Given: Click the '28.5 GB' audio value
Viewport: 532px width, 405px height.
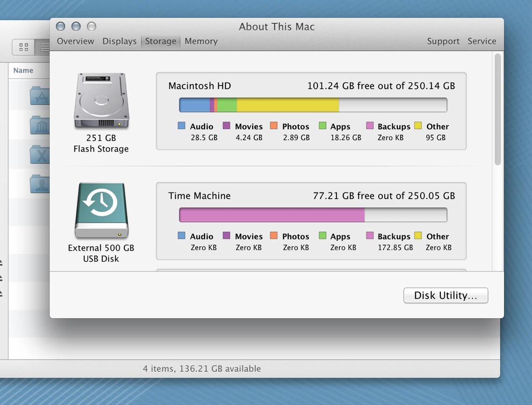Looking at the screenshot, I should (x=204, y=138).
